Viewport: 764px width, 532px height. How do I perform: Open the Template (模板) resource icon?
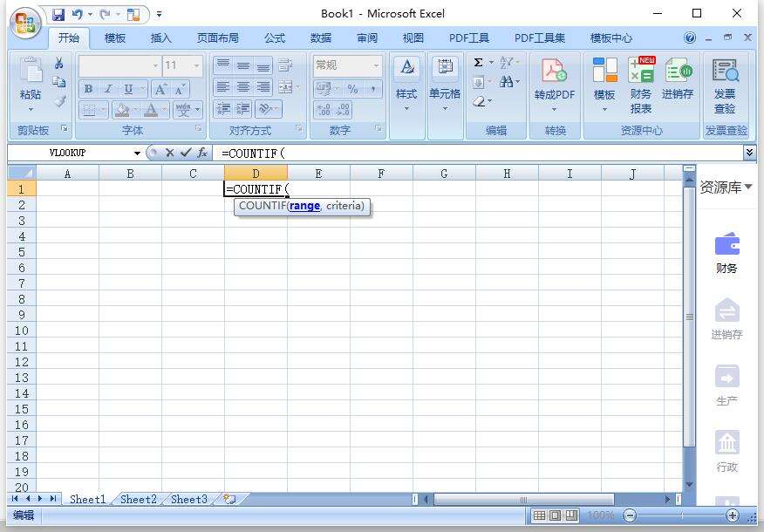[x=604, y=70]
